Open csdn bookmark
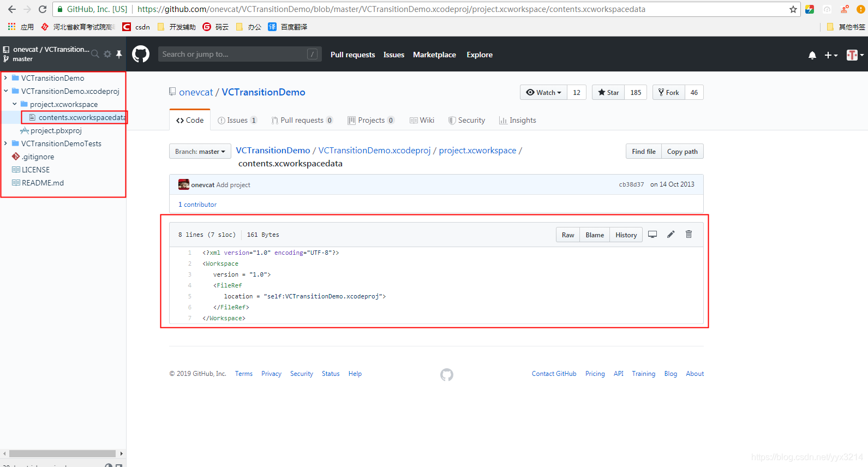 [x=136, y=27]
